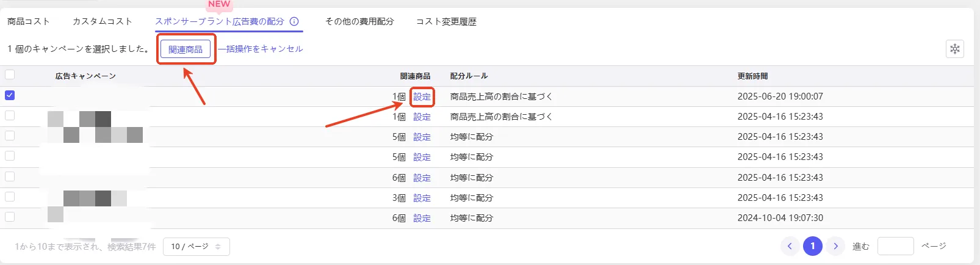This screenshot has width=980, height=265.
Task: Click the info icon beside スポンサーブランド広告費の配分
Action: coord(294,21)
